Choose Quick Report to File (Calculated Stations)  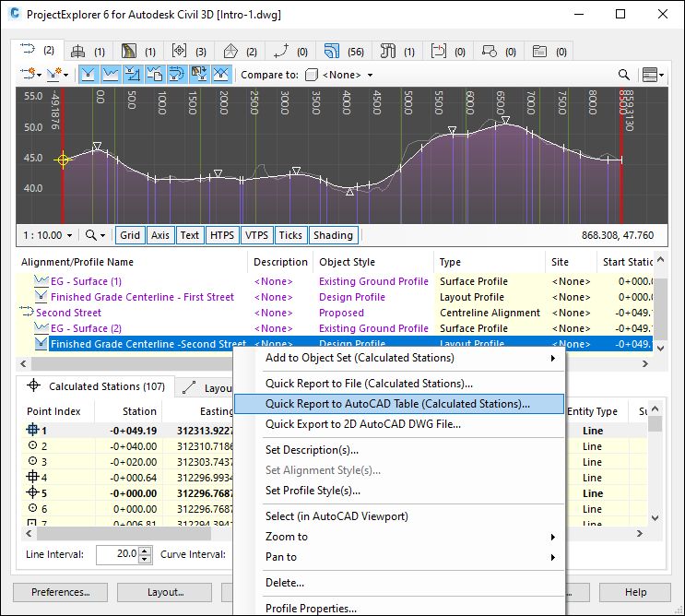[x=399, y=384]
